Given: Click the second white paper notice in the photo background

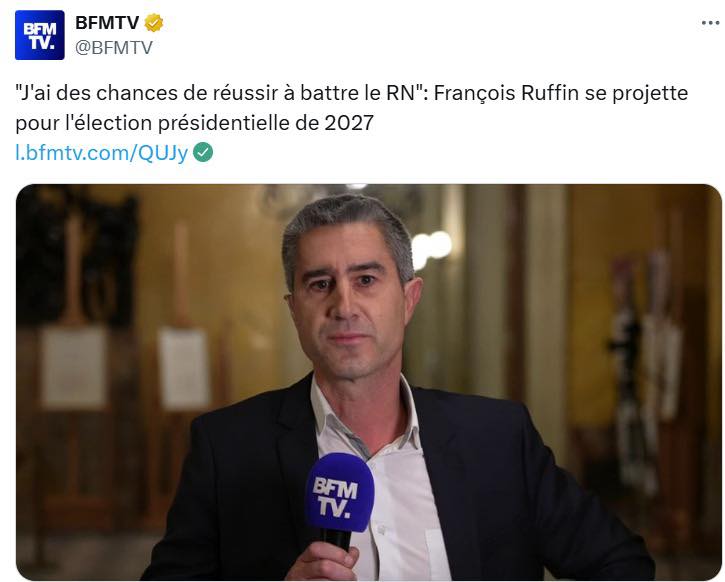Looking at the screenshot, I should click(184, 368).
